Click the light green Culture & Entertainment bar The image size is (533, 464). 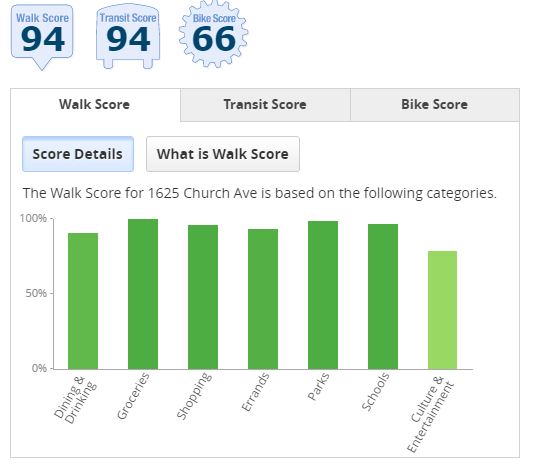click(x=442, y=310)
